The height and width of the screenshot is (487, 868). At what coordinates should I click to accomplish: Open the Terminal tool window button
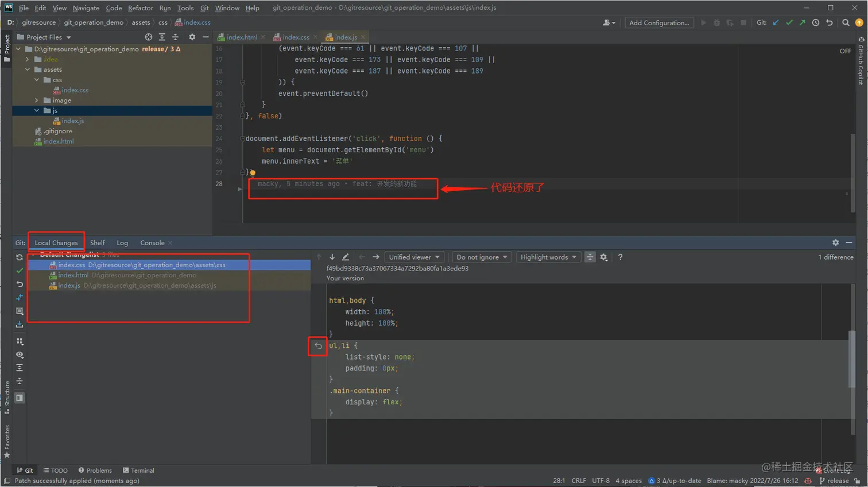(138, 470)
